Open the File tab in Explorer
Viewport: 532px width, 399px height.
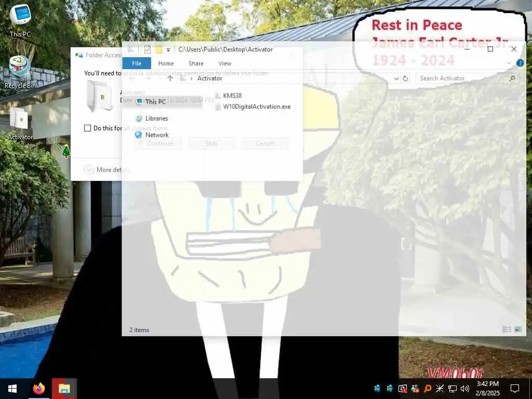[137, 63]
